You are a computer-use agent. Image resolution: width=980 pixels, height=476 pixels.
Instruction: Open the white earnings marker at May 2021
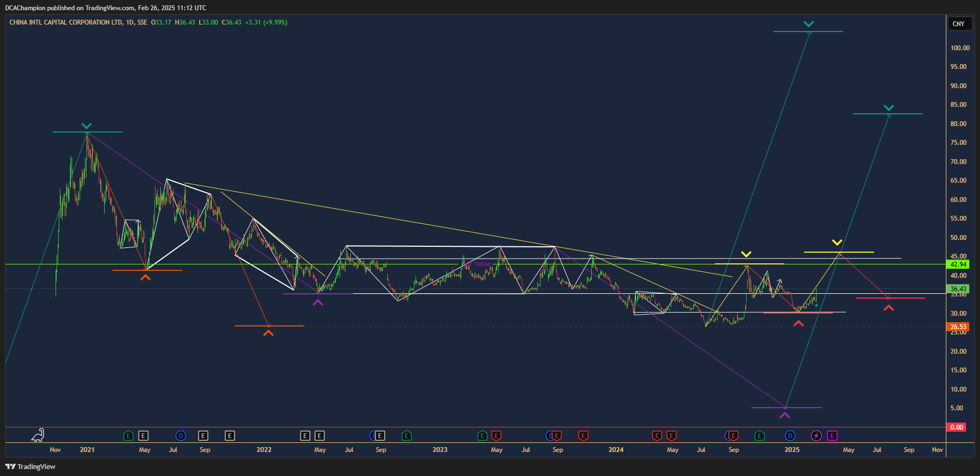point(143,436)
